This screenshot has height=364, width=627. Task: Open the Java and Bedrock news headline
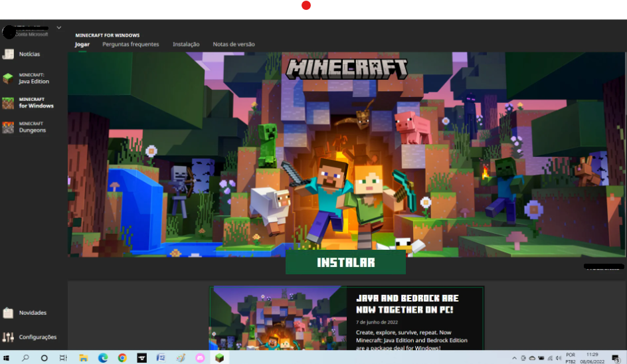[x=407, y=304]
